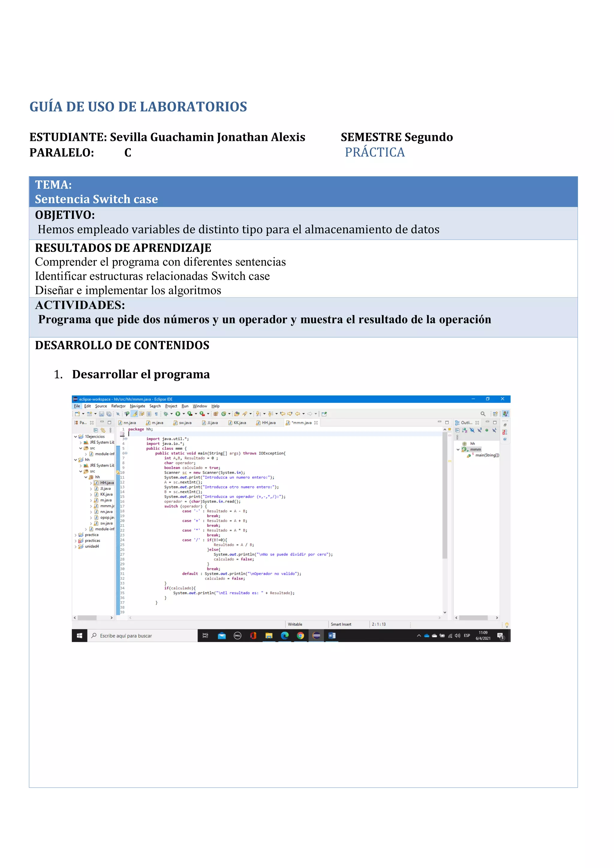Expand the unidad4 project node
The width and height of the screenshot is (614, 868).
click(x=76, y=547)
